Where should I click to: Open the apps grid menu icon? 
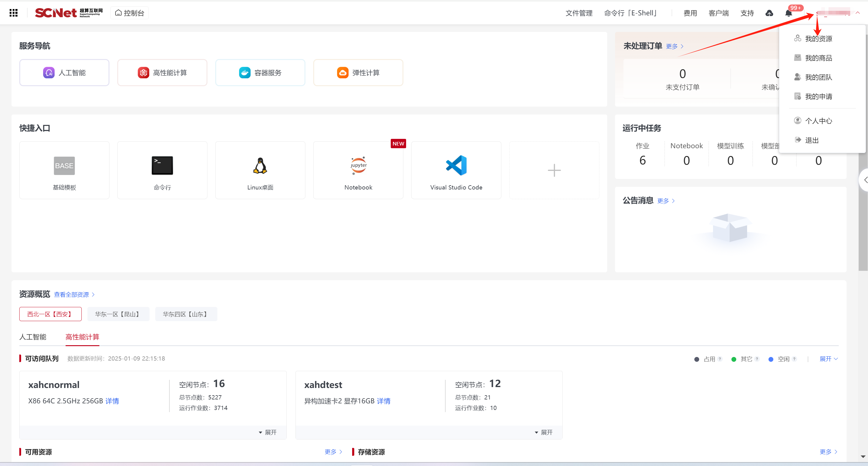[14, 13]
